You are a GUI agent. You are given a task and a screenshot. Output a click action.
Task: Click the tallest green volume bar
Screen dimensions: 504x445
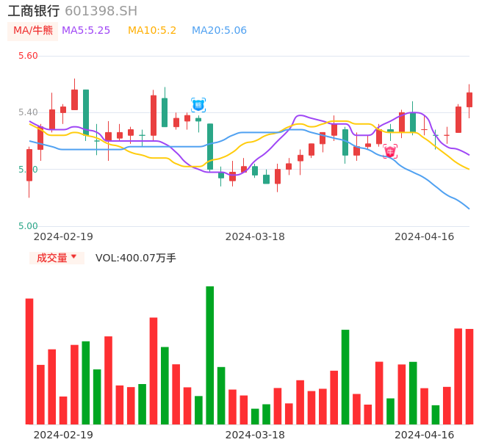(210, 355)
